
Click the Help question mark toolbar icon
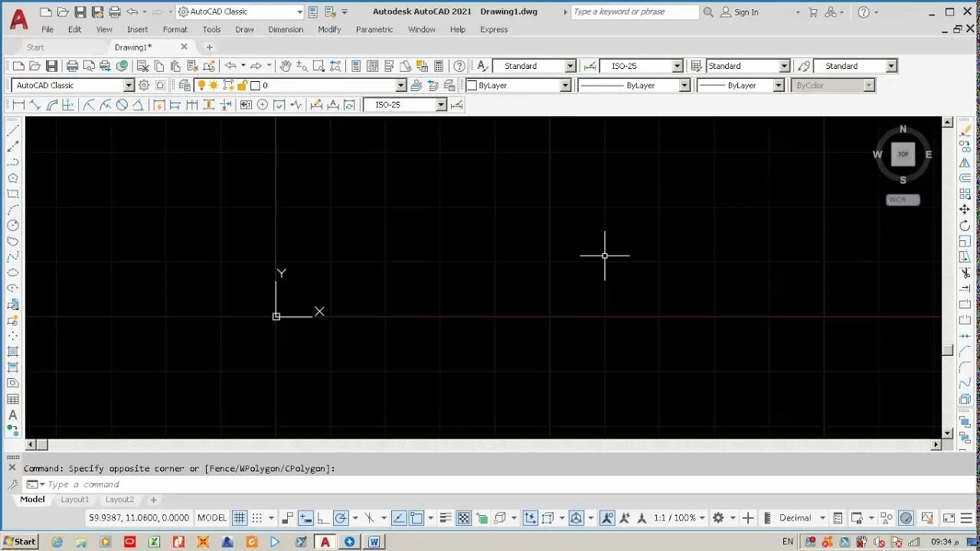pyautogui.click(x=459, y=66)
